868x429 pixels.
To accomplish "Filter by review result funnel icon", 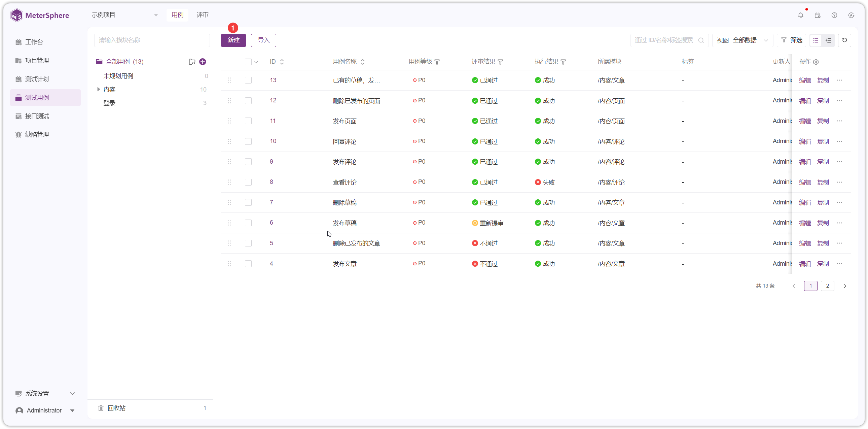I will point(500,62).
